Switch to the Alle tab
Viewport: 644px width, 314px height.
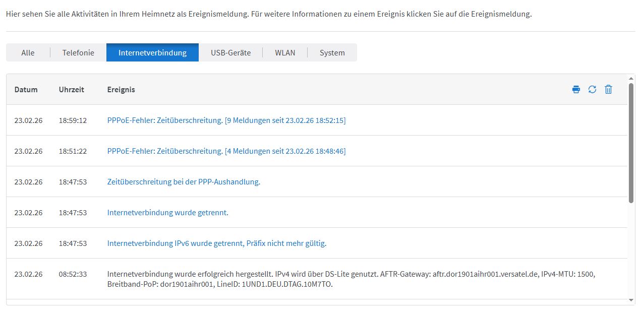click(x=28, y=52)
